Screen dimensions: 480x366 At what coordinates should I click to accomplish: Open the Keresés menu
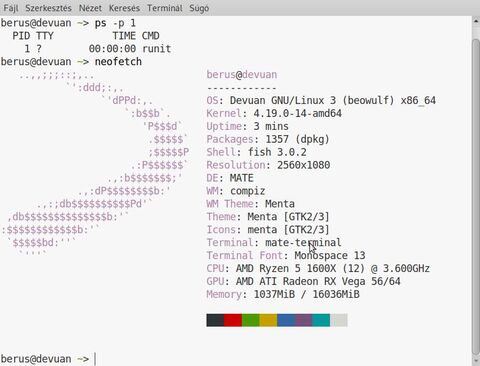pos(124,8)
